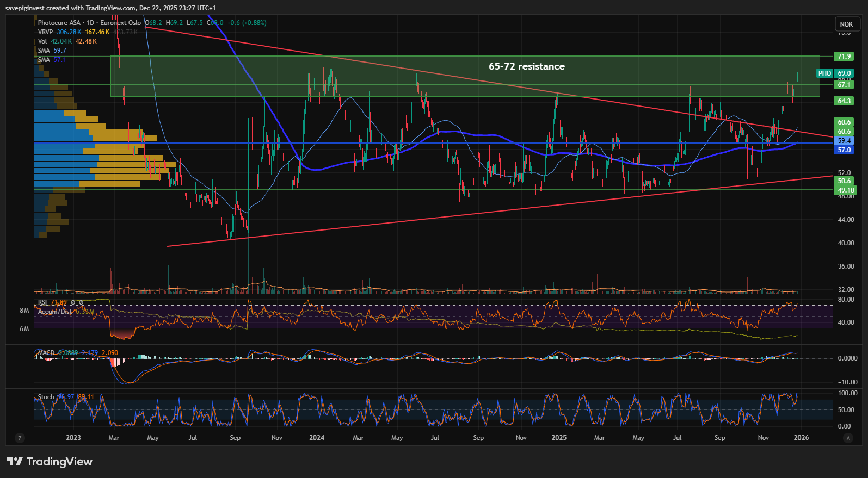Image resolution: width=868 pixels, height=478 pixels.
Task: Click 2024 on the time axis
Action: (x=317, y=438)
